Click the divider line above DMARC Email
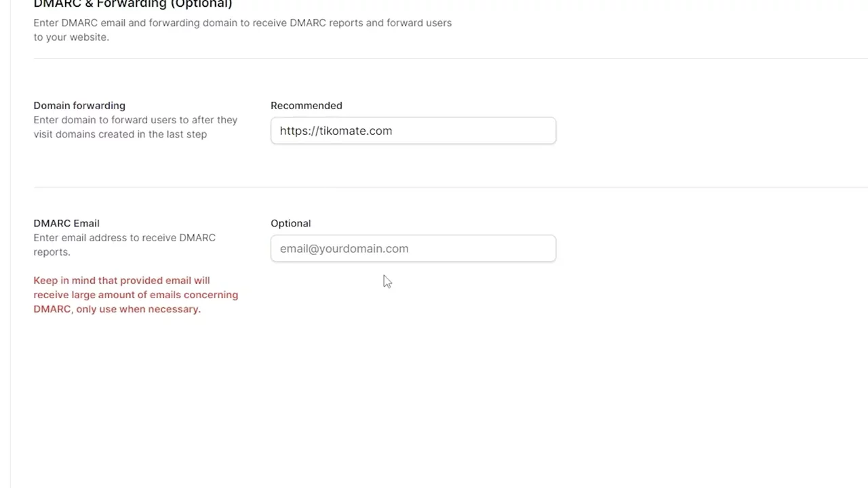Viewport: 868px width, 488px height. tap(434, 187)
